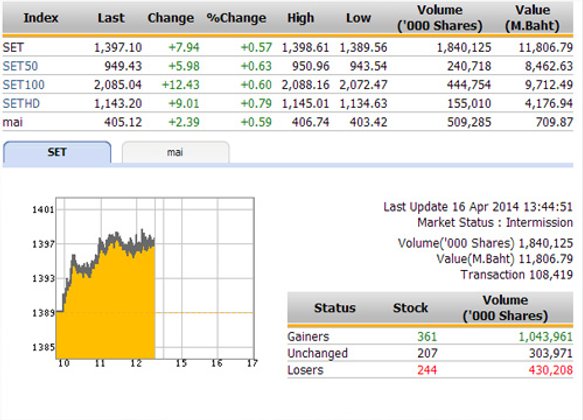
Task: Click chart y-axis label 1401
Action: point(43,210)
